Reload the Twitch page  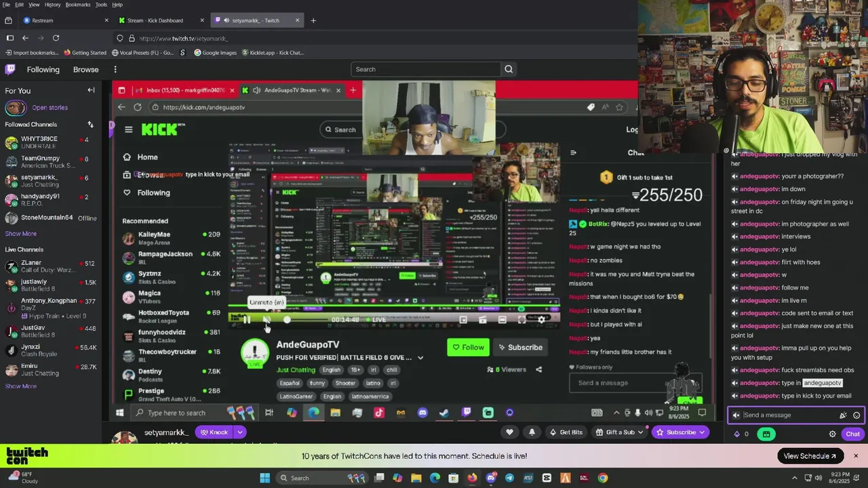coord(56,38)
